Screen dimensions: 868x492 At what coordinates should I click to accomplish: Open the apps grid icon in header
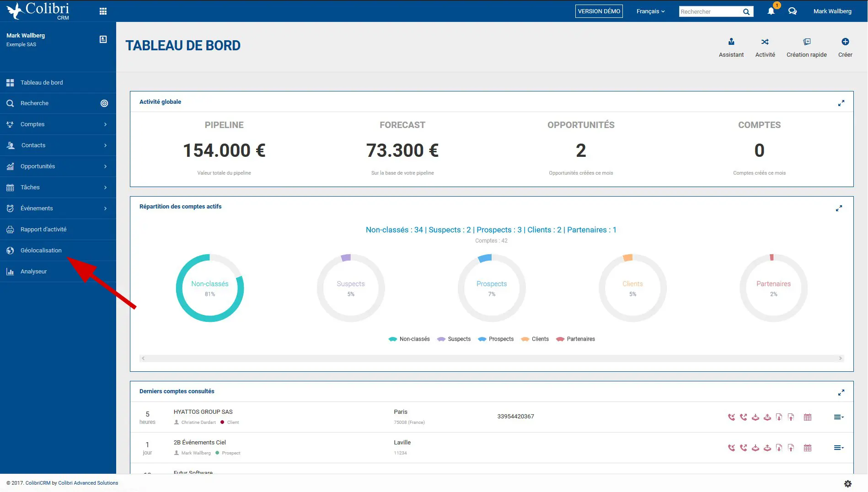(x=103, y=11)
